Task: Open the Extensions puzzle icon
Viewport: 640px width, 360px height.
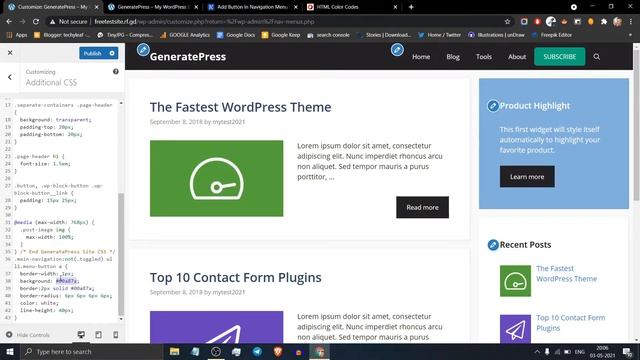Action: coord(604,22)
